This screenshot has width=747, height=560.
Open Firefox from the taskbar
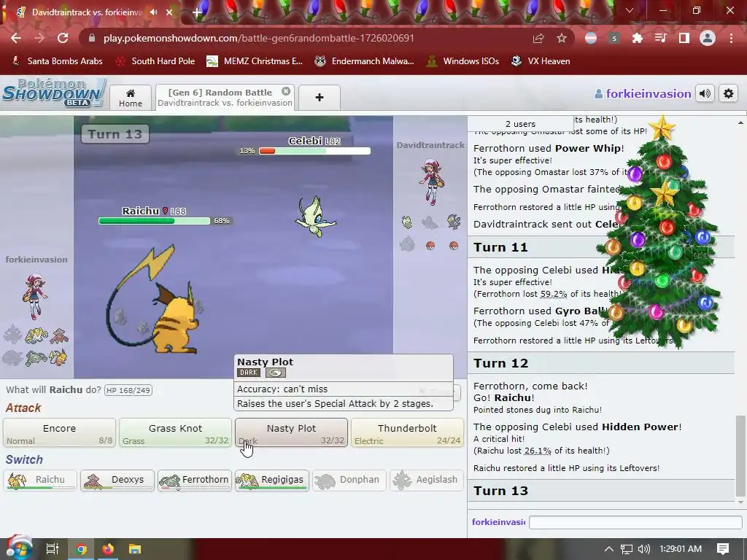108,549
